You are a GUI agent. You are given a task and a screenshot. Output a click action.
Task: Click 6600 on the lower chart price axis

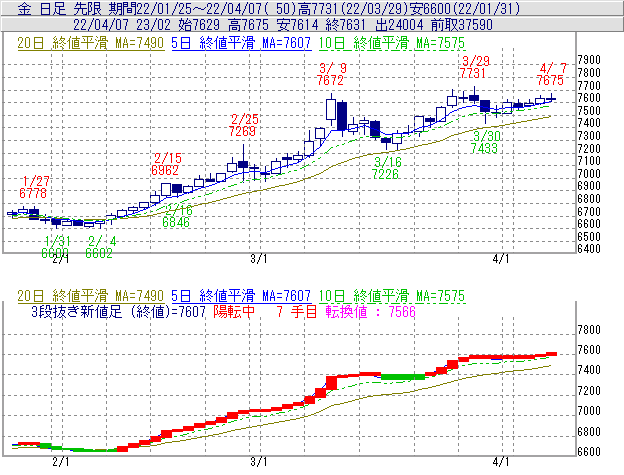point(589,452)
